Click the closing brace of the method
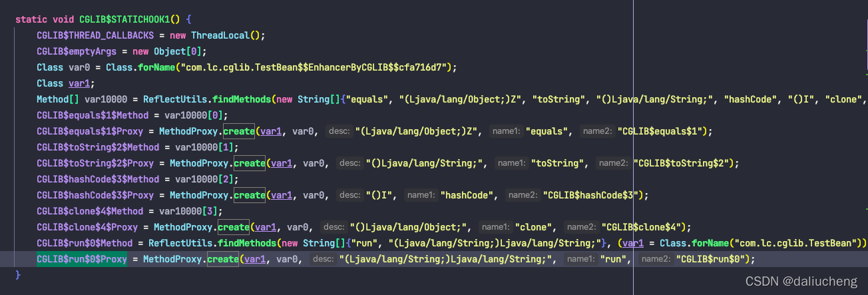This screenshot has height=295, width=868. (x=18, y=274)
